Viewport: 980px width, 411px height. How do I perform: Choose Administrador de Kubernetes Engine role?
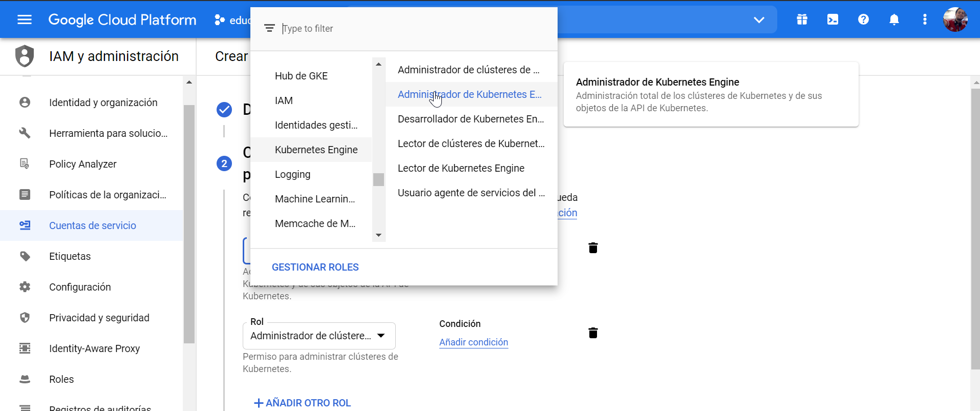[x=472, y=94]
